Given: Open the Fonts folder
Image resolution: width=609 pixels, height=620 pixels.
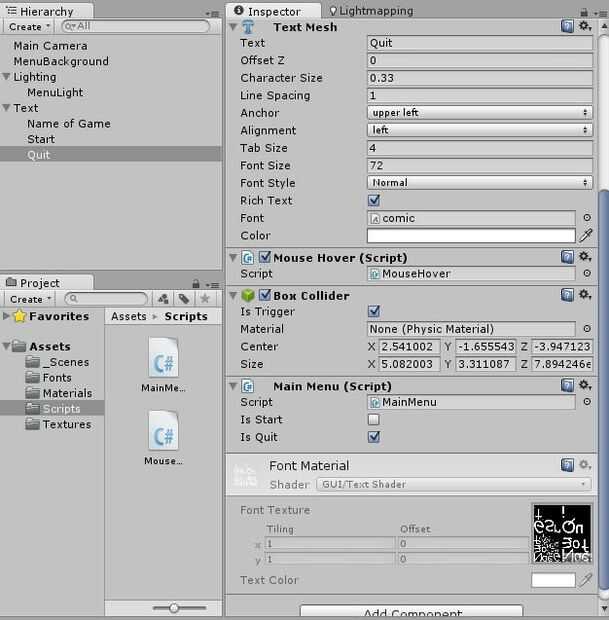Looking at the screenshot, I should click(57, 378).
